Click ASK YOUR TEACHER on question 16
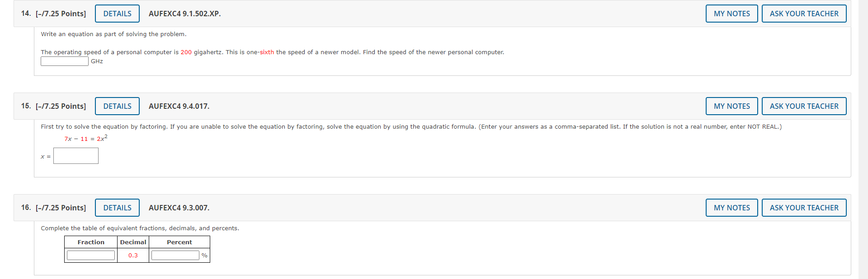The height and width of the screenshot is (279, 868). pyautogui.click(x=804, y=208)
